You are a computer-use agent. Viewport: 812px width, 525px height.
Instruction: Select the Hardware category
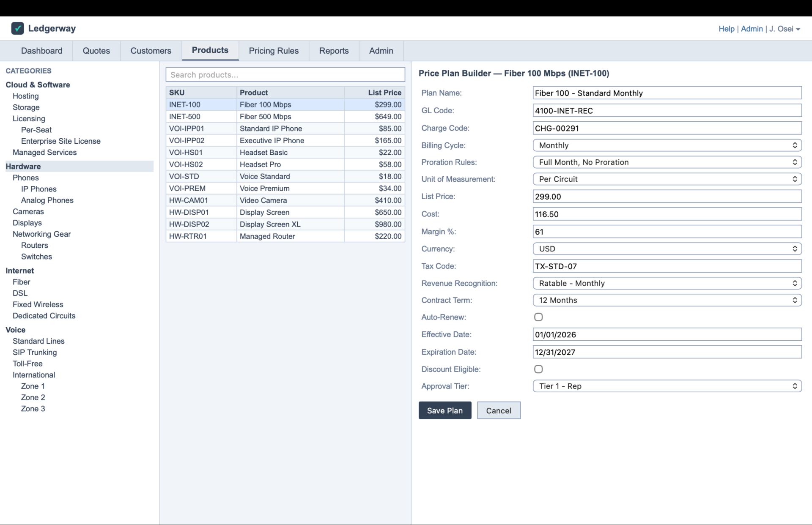pyautogui.click(x=80, y=167)
